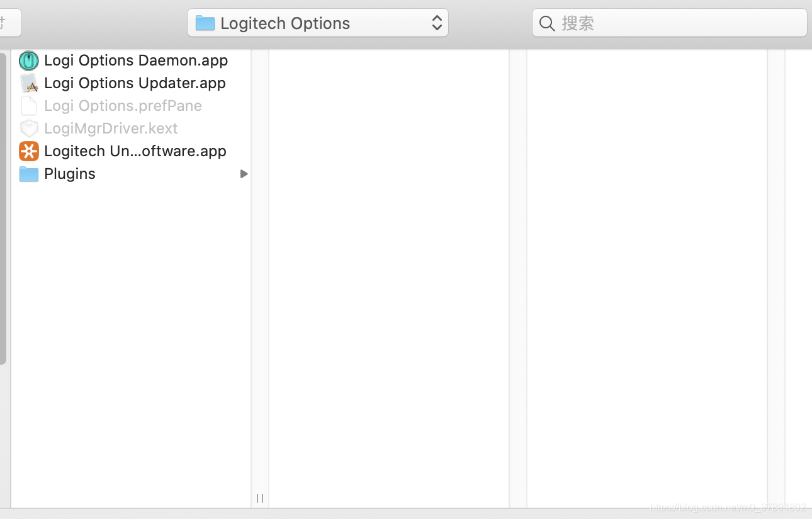Click the LogiMgrDriver.kext file icon

click(x=29, y=128)
